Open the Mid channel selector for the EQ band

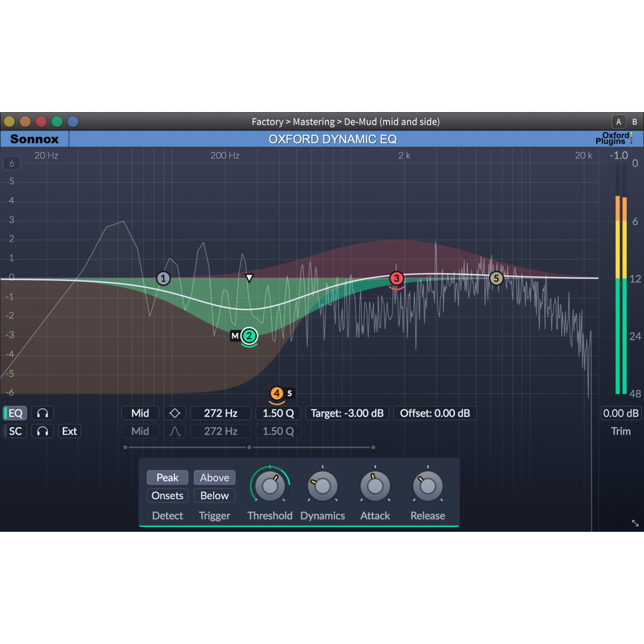pyautogui.click(x=140, y=413)
